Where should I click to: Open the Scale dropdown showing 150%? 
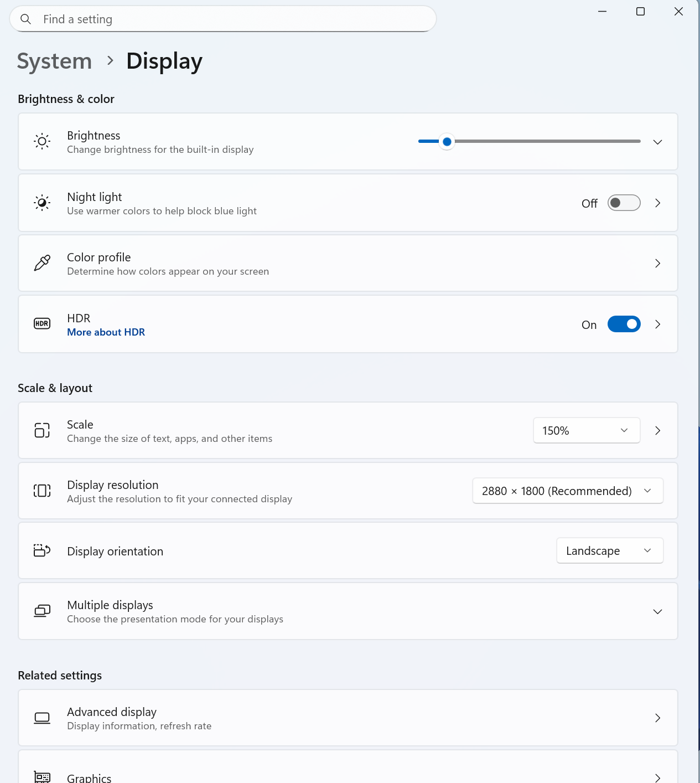click(x=586, y=430)
